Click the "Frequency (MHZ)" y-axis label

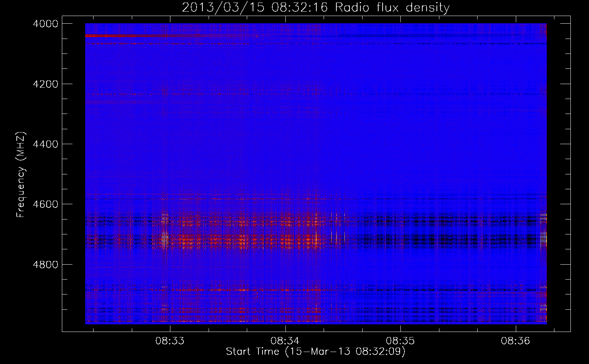[x=21, y=175]
